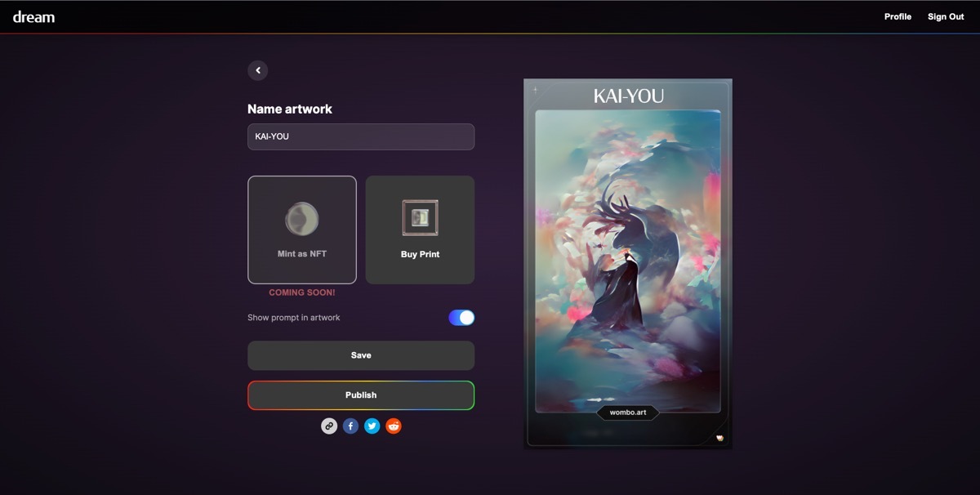Click the KAI-YOU title on artwork card
This screenshot has width=980, height=495.
[628, 96]
